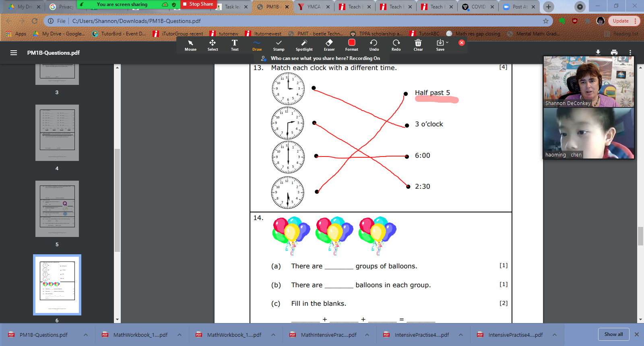This screenshot has width=644, height=346.
Task: Print the PDF document
Action: click(x=614, y=53)
